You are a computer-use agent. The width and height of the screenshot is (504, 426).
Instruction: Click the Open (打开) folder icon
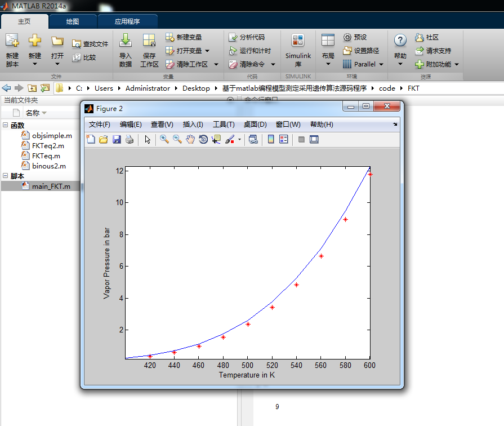57,41
